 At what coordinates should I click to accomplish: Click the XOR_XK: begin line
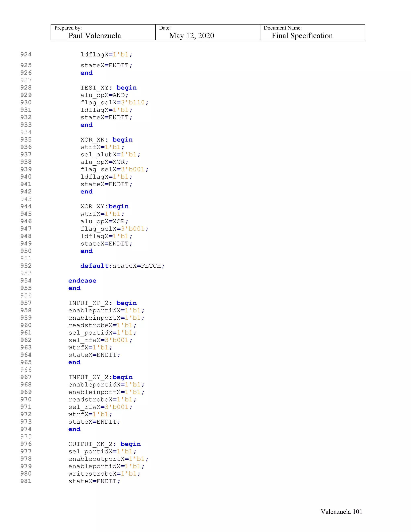pyautogui.click(x=107, y=140)
